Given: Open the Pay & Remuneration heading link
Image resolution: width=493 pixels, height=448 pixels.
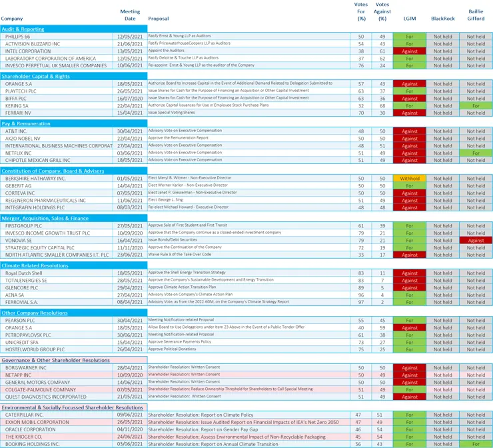Looking at the screenshot, I should [x=26, y=123].
